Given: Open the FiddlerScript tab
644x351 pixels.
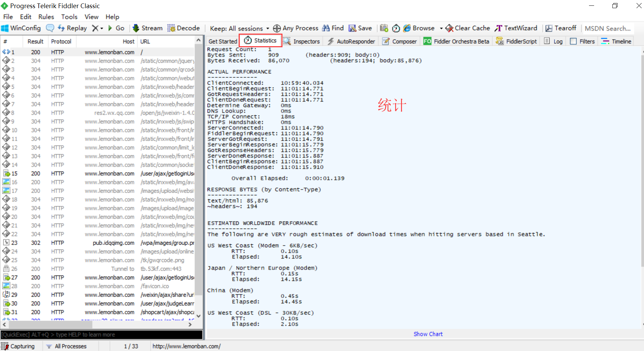Looking at the screenshot, I should coord(516,41).
